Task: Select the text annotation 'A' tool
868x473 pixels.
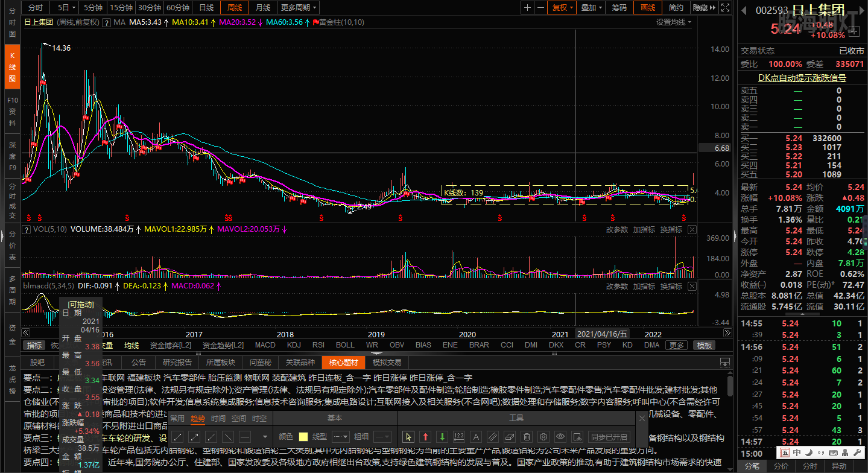Action: tap(476, 436)
